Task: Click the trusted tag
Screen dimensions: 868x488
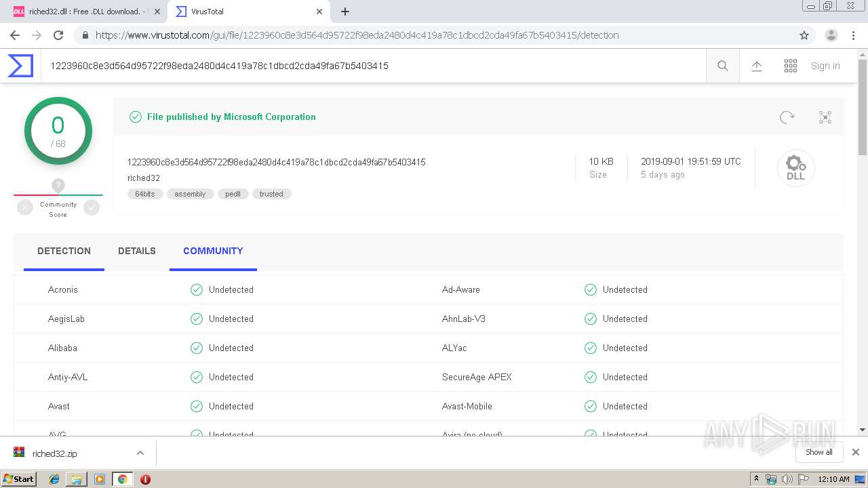Action: point(271,194)
